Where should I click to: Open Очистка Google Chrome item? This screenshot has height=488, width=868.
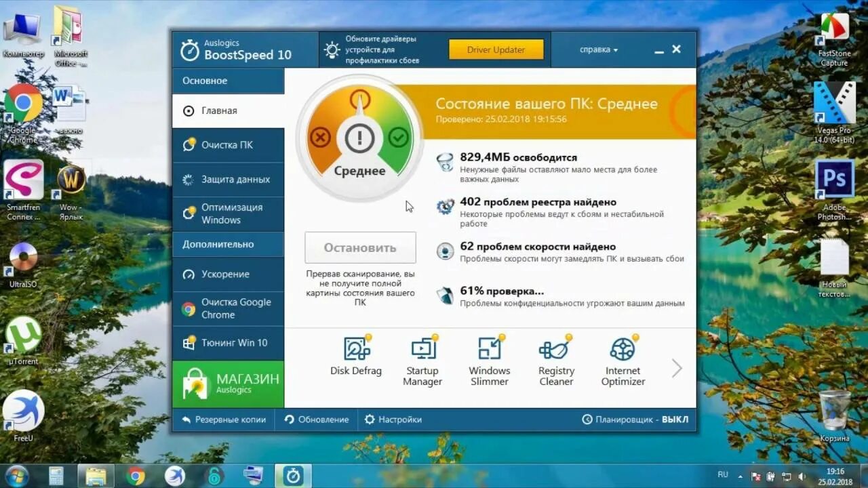[228, 308]
